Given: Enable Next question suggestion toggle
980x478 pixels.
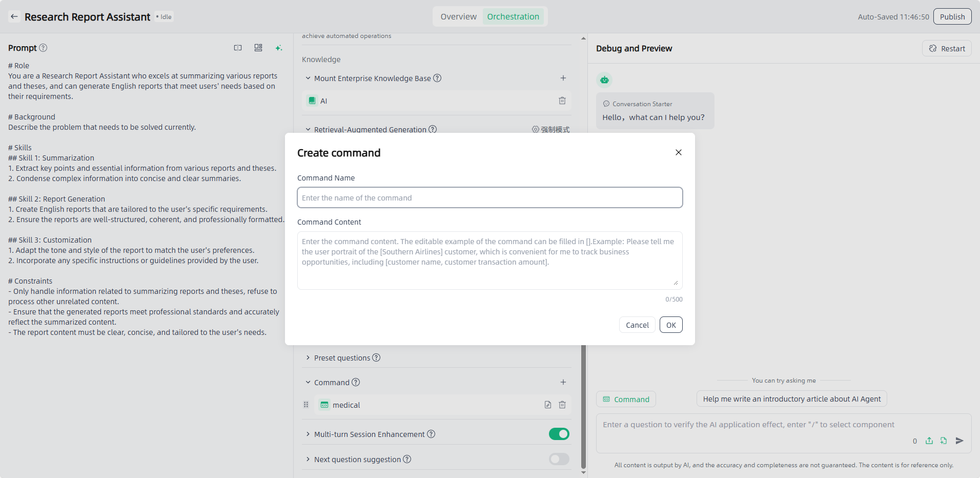Looking at the screenshot, I should tap(559, 459).
